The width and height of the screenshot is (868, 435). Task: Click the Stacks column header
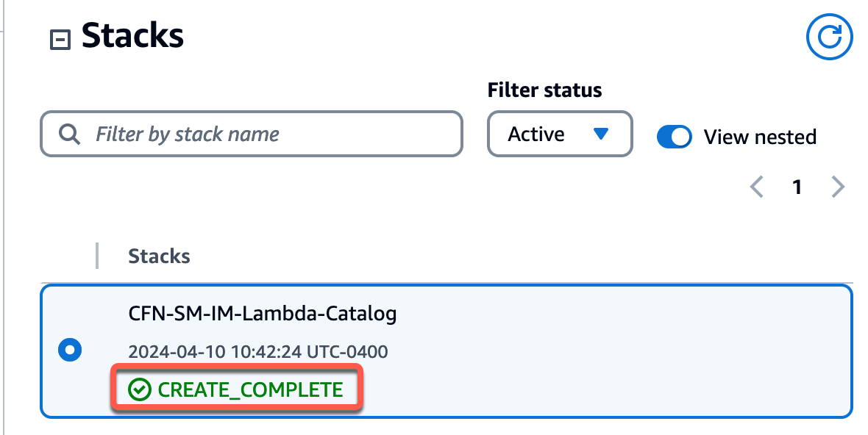click(159, 256)
